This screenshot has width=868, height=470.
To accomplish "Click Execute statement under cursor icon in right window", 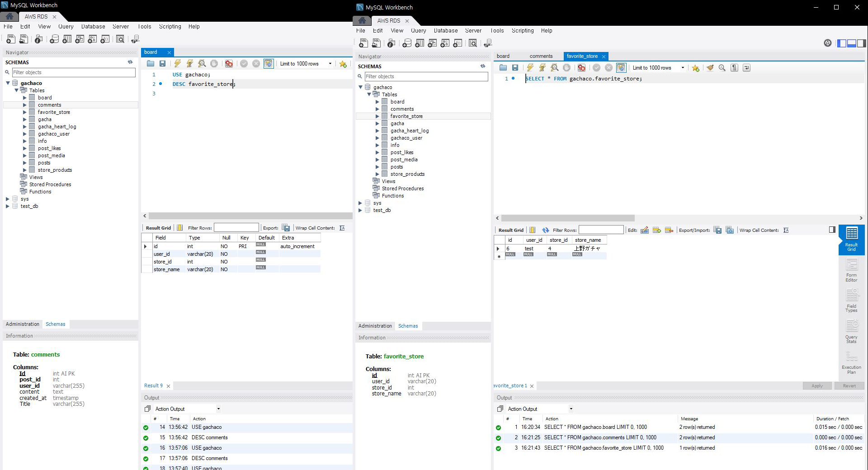I will coord(542,68).
